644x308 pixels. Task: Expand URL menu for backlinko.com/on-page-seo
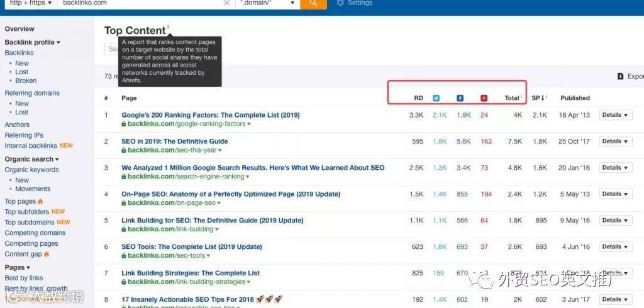tap(219, 203)
